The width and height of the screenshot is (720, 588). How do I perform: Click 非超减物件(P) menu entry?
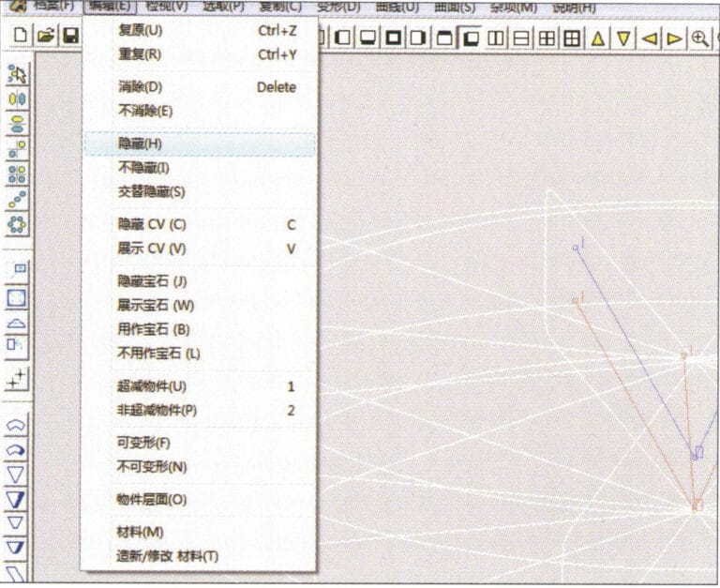coord(200,410)
